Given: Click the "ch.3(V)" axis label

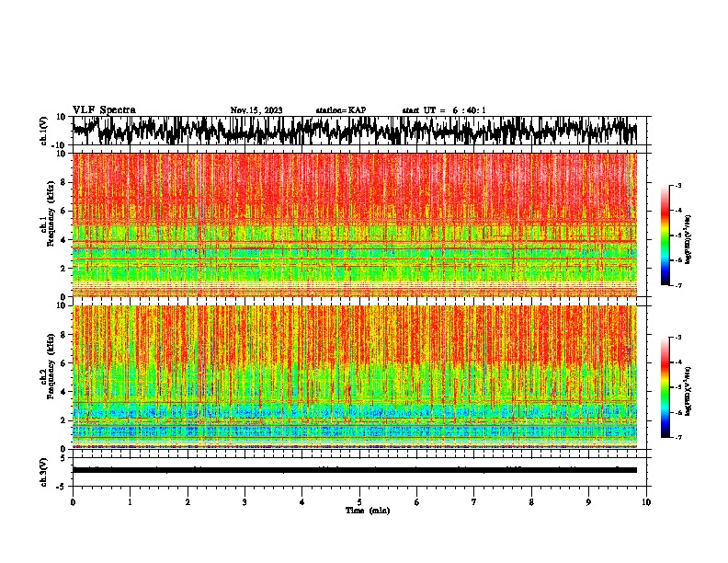Looking at the screenshot, I should coord(44,472).
